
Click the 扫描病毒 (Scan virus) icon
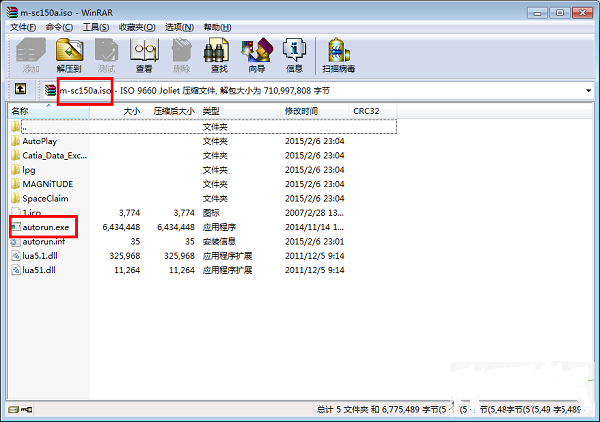click(338, 50)
